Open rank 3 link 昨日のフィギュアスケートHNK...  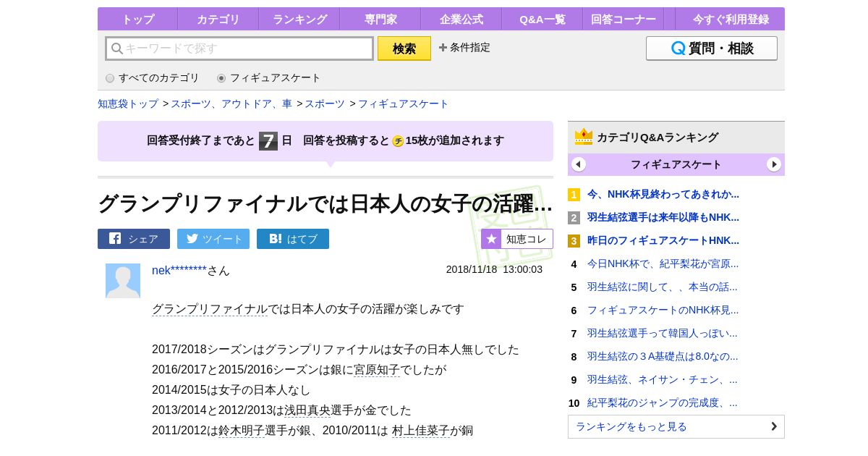[x=663, y=240]
